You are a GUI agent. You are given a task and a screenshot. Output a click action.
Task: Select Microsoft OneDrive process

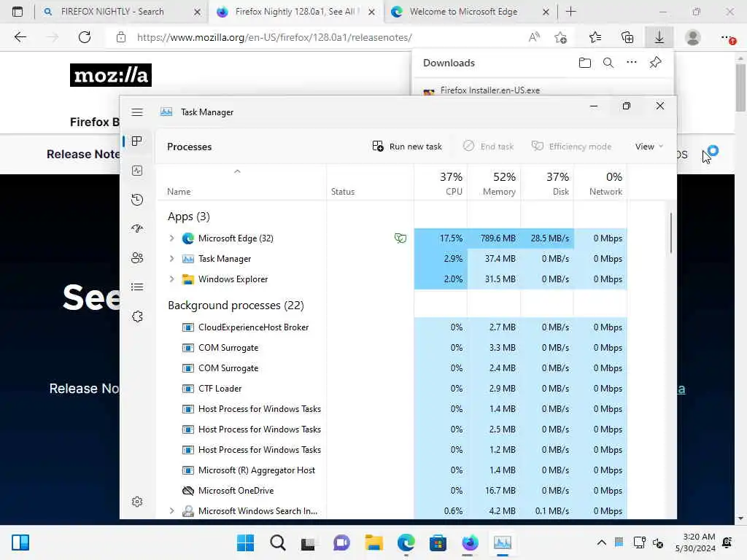tap(236, 491)
